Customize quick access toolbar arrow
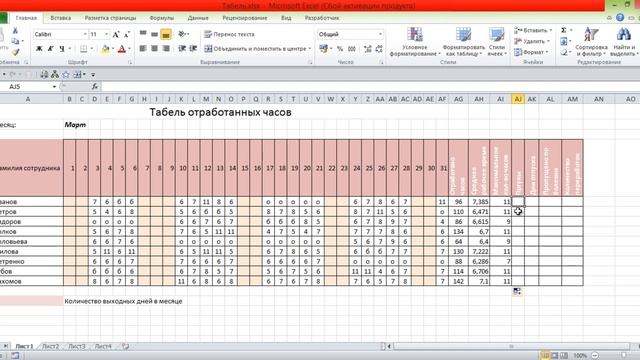 click(x=93, y=75)
